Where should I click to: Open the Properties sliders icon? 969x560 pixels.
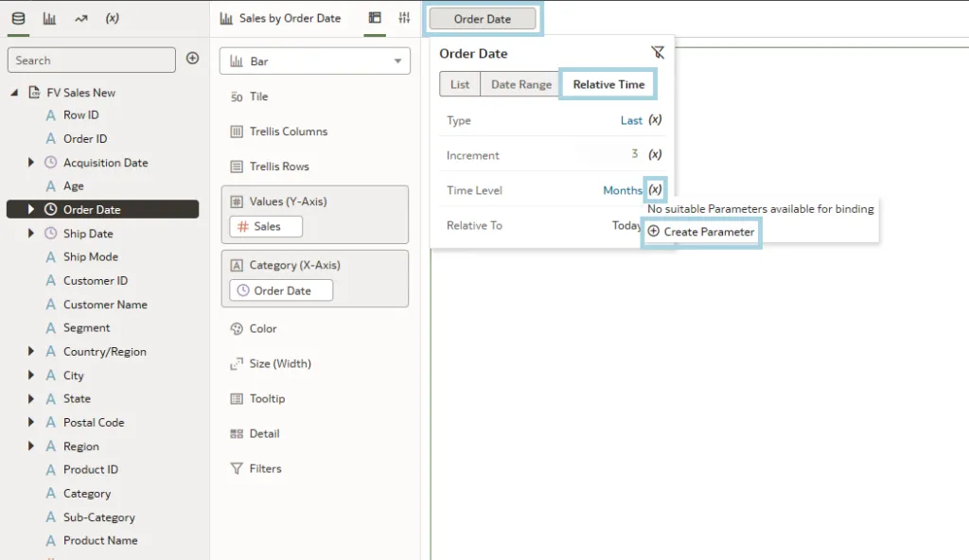[x=404, y=18]
